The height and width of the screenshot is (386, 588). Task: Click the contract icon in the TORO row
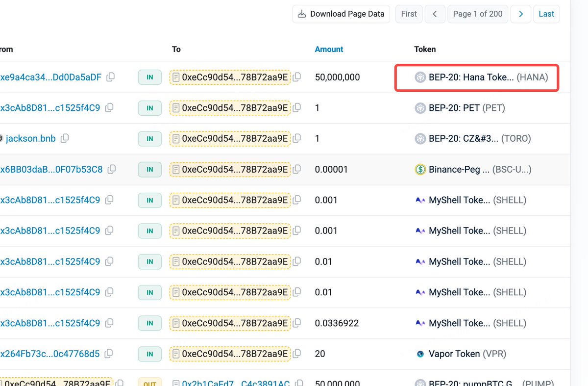176,138
